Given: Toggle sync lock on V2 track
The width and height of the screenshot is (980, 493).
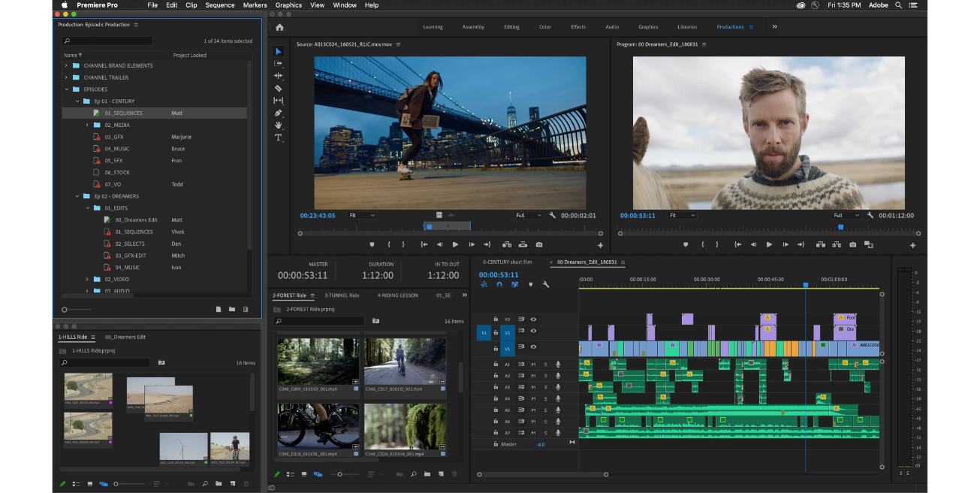Looking at the screenshot, I should tap(521, 331).
